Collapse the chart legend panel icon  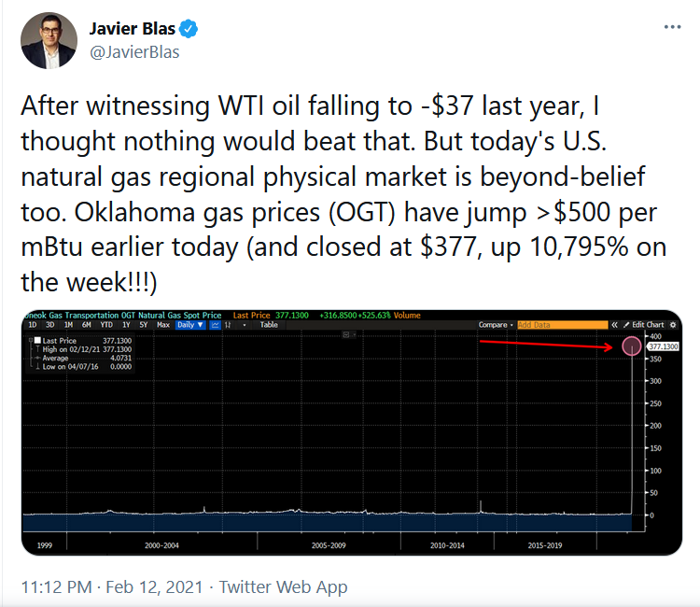[x=347, y=334]
